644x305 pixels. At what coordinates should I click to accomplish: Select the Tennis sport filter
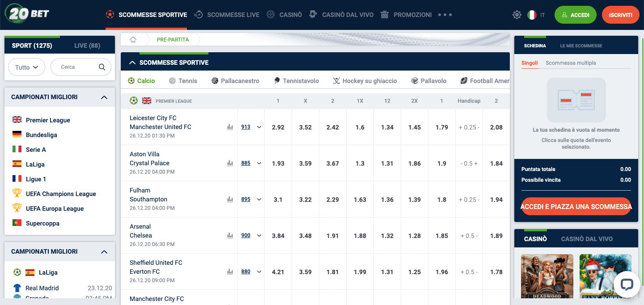183,81
